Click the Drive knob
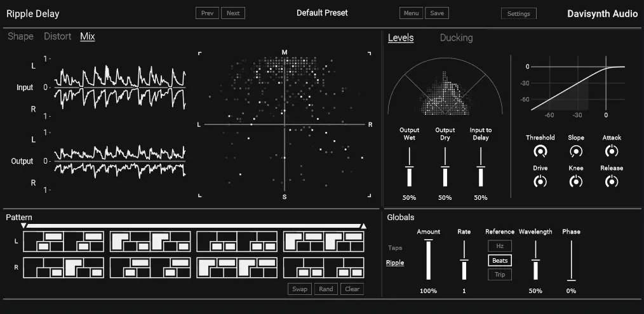Viewport: 644px width, 314px height. (540, 181)
